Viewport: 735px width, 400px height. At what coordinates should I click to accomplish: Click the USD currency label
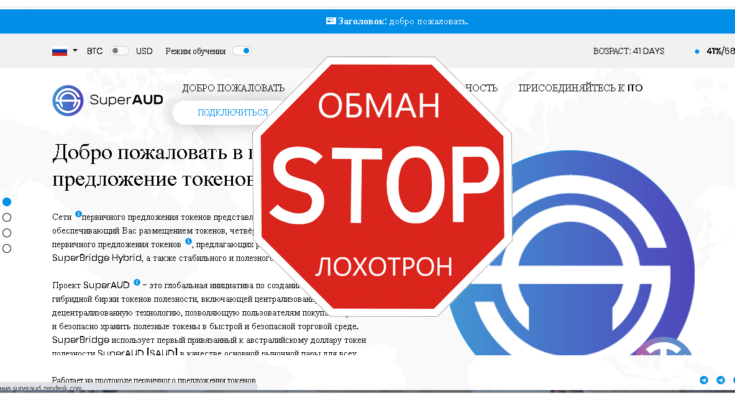click(144, 51)
